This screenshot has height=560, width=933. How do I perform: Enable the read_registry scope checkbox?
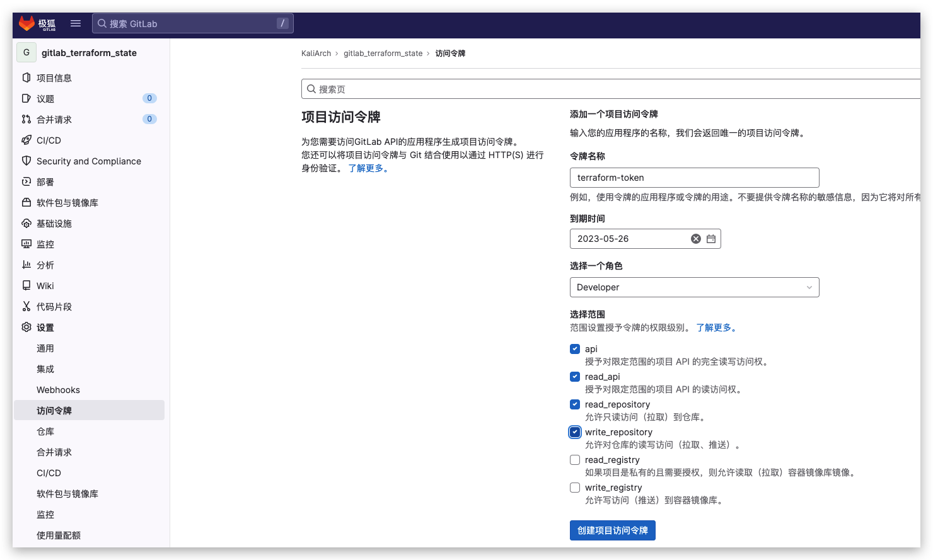[575, 460]
